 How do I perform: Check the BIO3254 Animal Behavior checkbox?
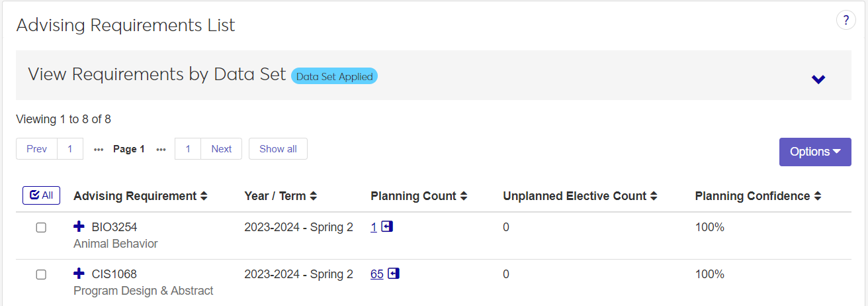click(41, 228)
